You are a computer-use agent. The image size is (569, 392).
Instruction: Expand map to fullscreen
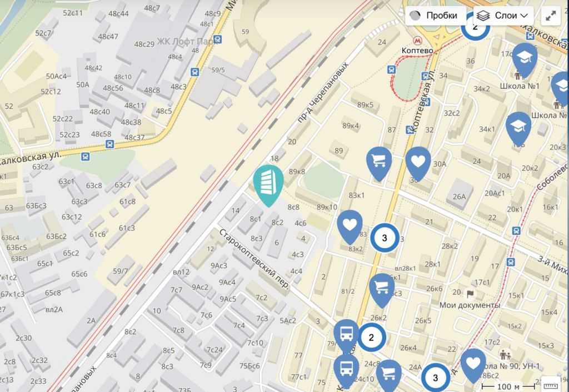(x=551, y=16)
